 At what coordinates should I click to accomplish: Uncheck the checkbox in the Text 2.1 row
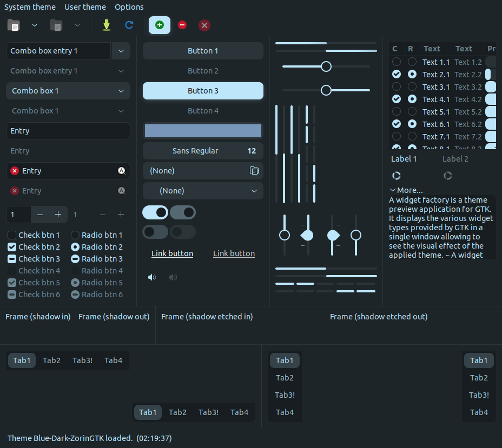click(x=397, y=74)
